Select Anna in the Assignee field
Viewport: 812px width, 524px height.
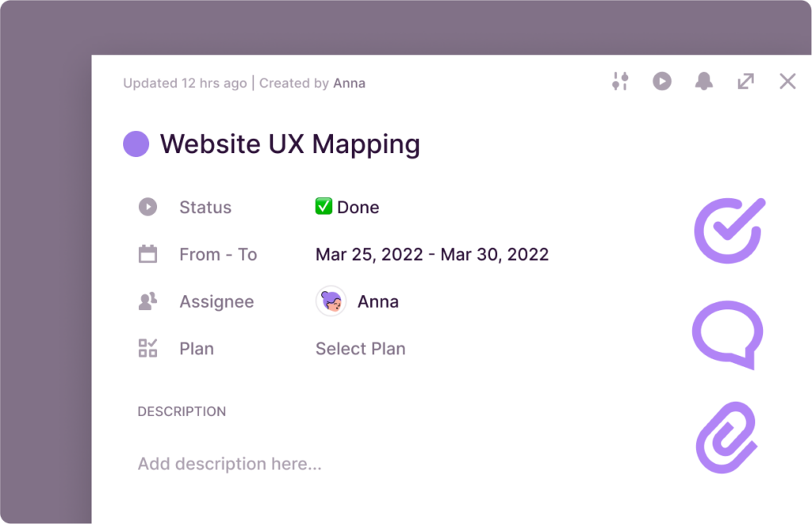[x=378, y=301]
